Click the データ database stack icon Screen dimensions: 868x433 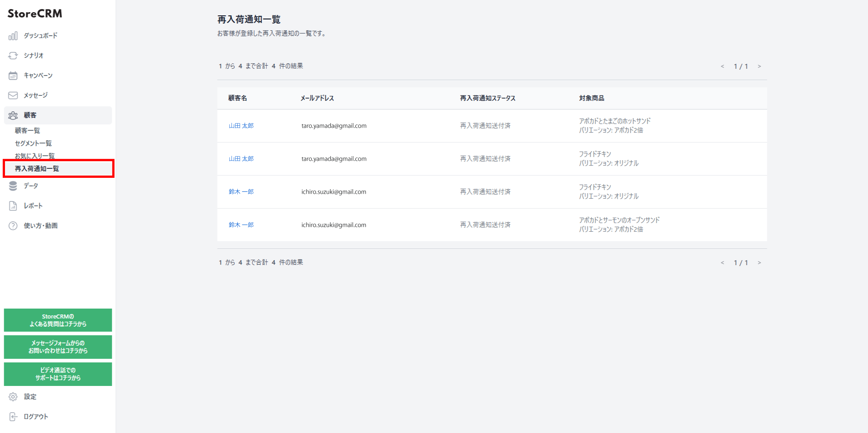(13, 186)
